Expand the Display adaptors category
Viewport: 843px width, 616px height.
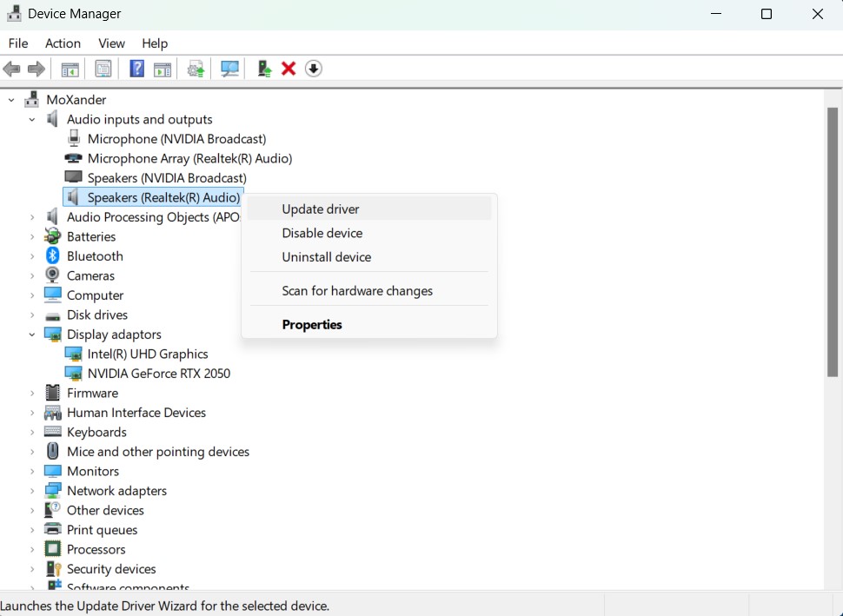(x=32, y=334)
